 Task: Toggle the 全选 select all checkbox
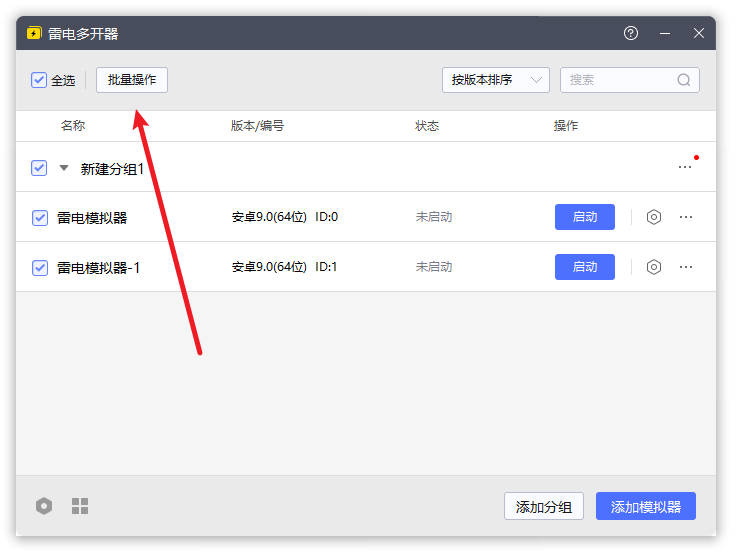click(39, 80)
